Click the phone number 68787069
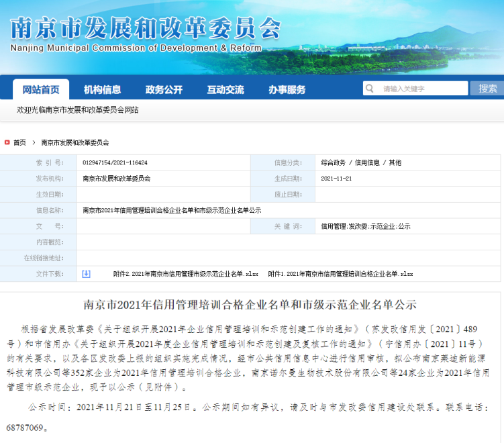 pyautogui.click(x=25, y=428)
